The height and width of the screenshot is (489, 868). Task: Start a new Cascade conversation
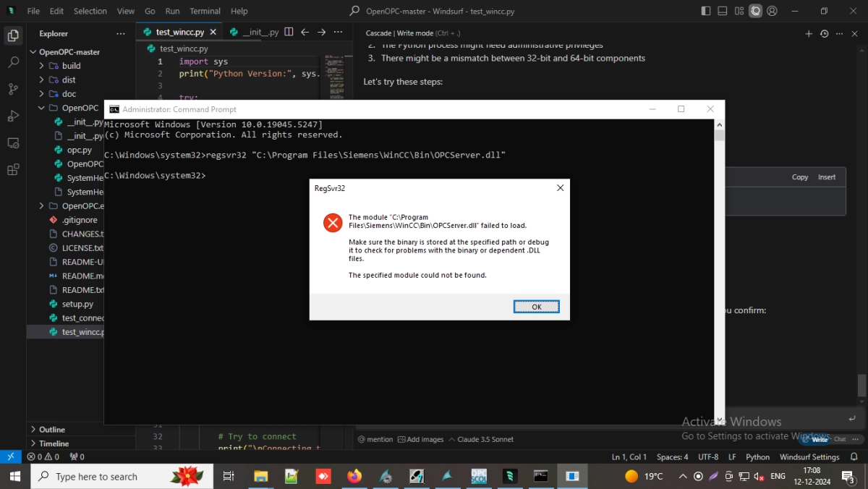pyautogui.click(x=809, y=33)
